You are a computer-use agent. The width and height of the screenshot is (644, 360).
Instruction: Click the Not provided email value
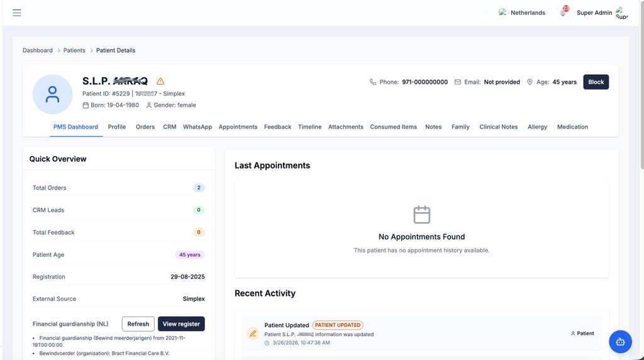[502, 82]
